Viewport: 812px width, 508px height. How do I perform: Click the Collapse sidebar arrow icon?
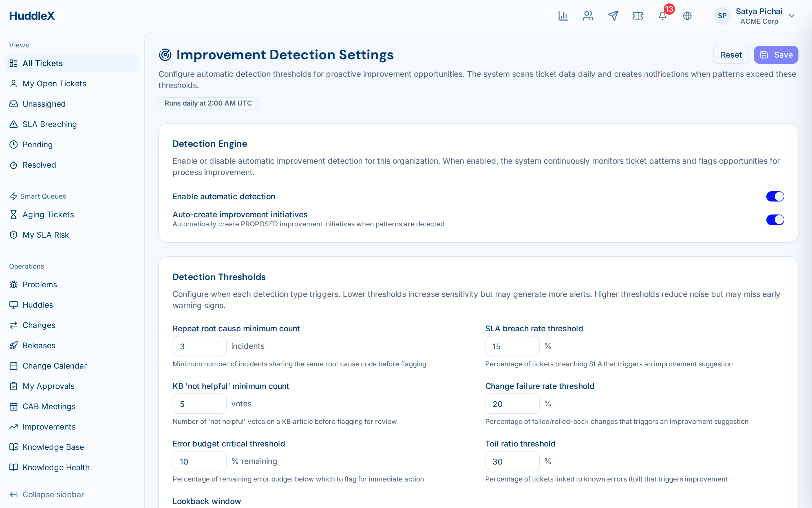[14, 494]
